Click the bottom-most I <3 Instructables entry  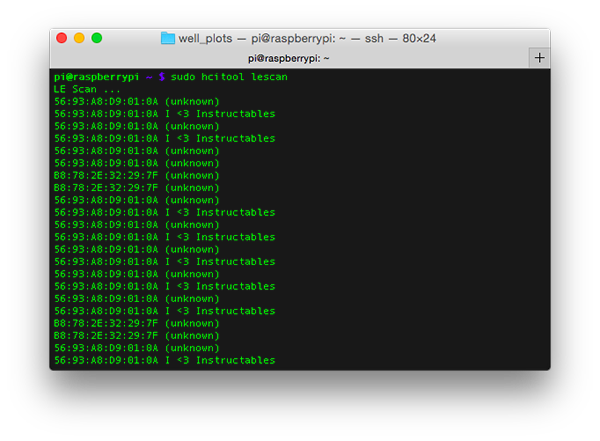click(x=219, y=360)
